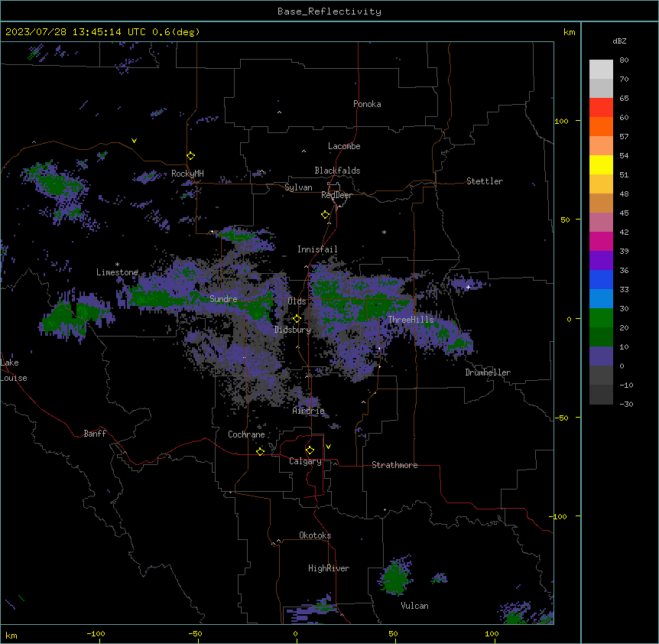Click the RedDeer city label
Image resolution: width=659 pixels, height=644 pixels.
(336, 195)
